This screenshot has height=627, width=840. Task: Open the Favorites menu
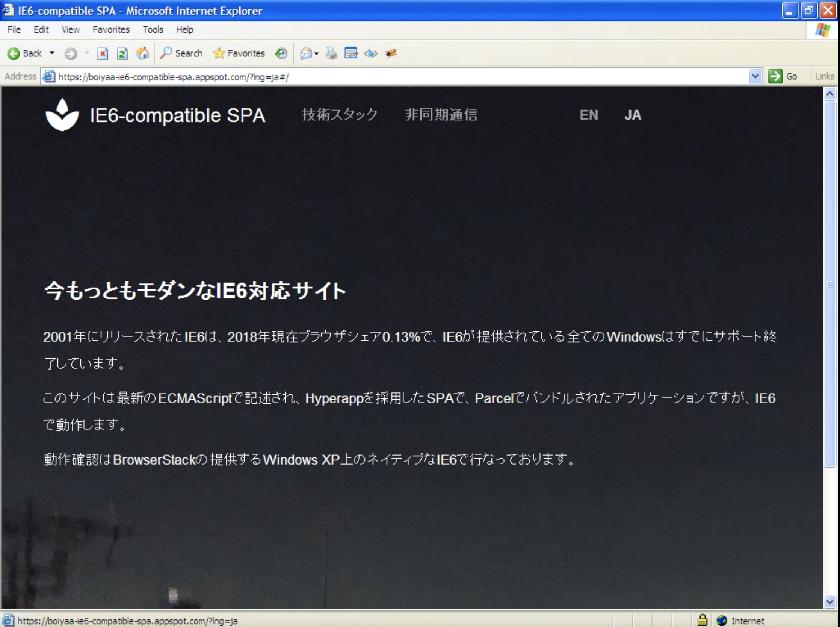point(111,30)
